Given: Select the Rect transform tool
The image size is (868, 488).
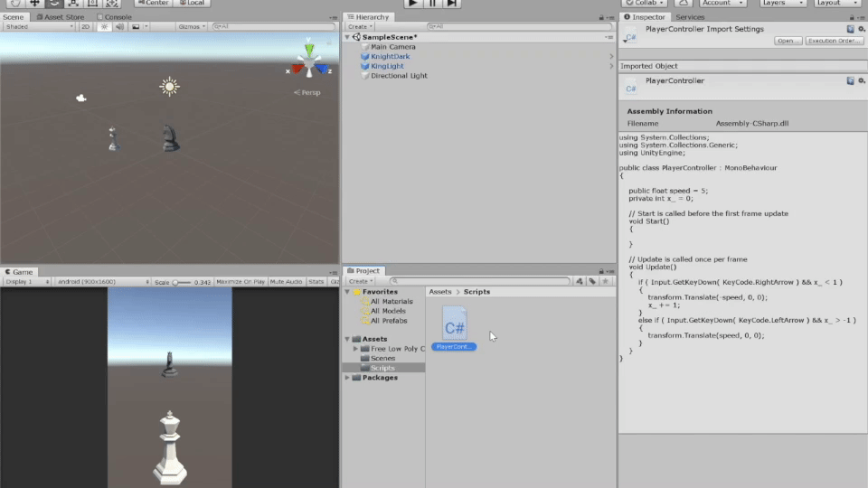Looking at the screenshot, I should pyautogui.click(x=93, y=3).
